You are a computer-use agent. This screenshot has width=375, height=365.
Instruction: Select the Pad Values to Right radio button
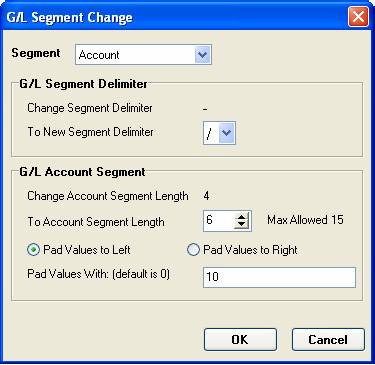click(x=193, y=250)
